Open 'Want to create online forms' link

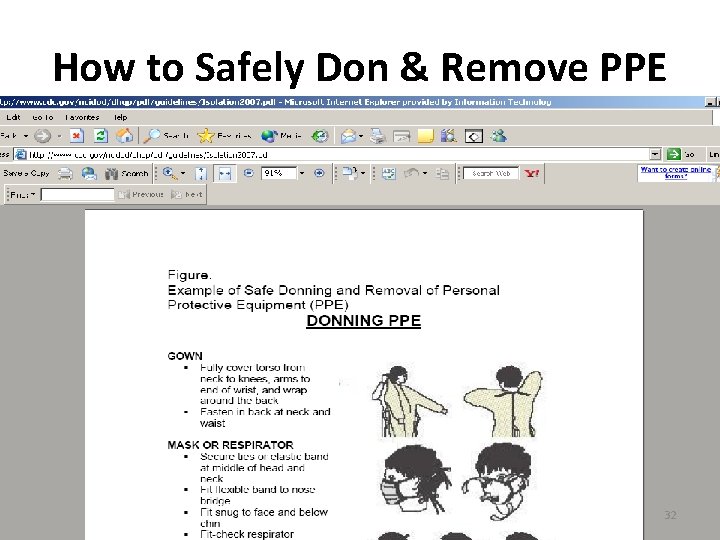[675, 173]
